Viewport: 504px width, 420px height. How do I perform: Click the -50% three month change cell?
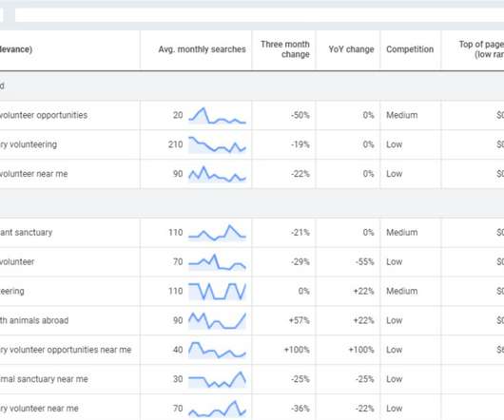(300, 115)
